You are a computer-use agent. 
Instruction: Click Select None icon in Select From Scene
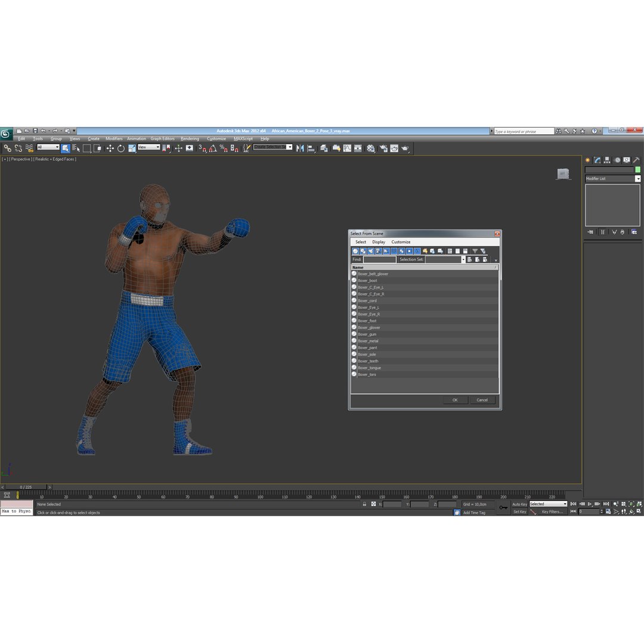point(457,251)
